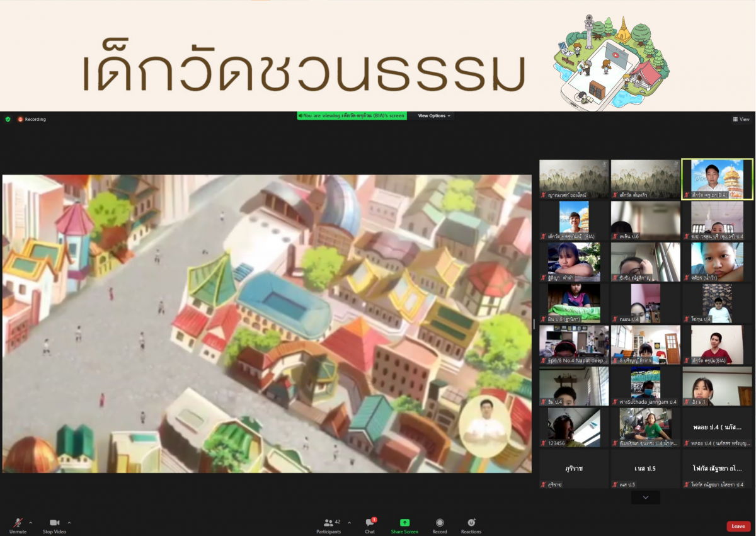This screenshot has height=536, width=756.
Task: Open the Chat panel
Action: click(x=370, y=523)
